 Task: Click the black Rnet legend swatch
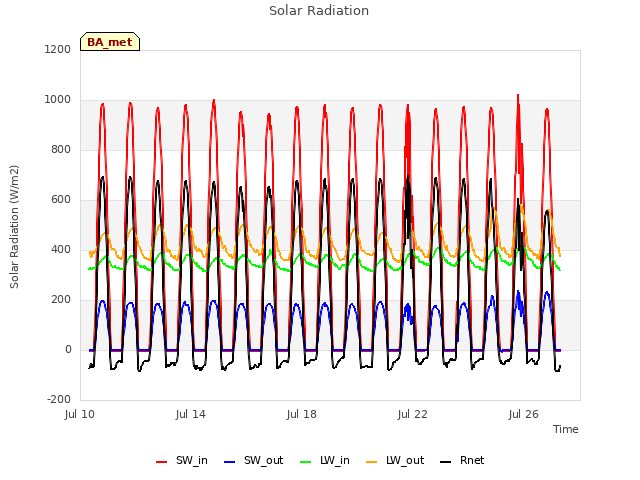pos(446,462)
